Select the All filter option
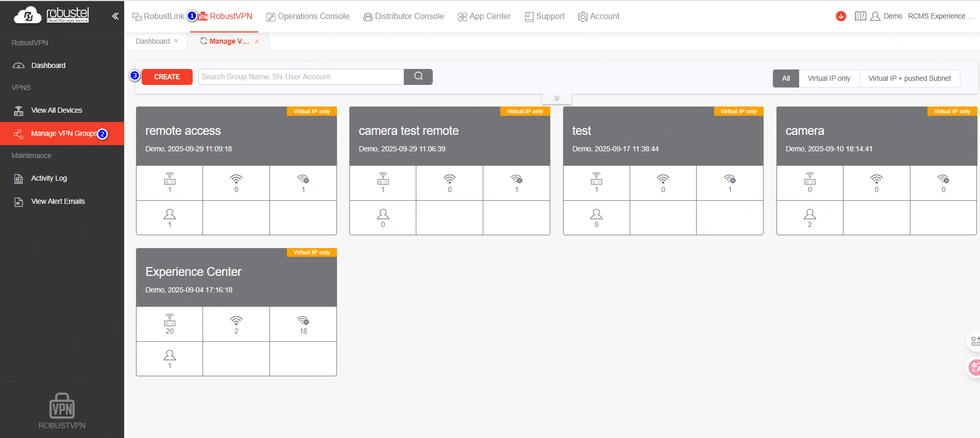The image size is (980, 438). [x=786, y=78]
